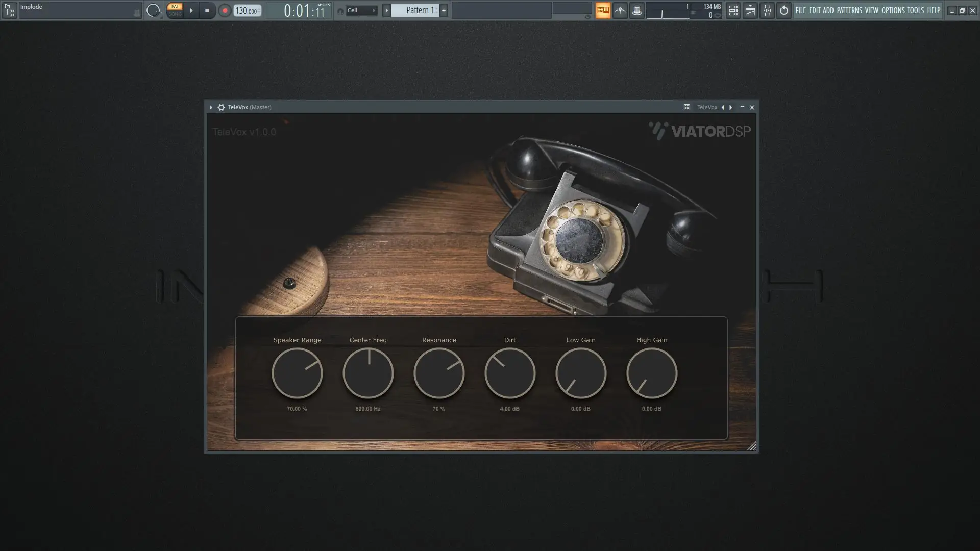
Task: Click the Dirt knob
Action: (x=509, y=373)
